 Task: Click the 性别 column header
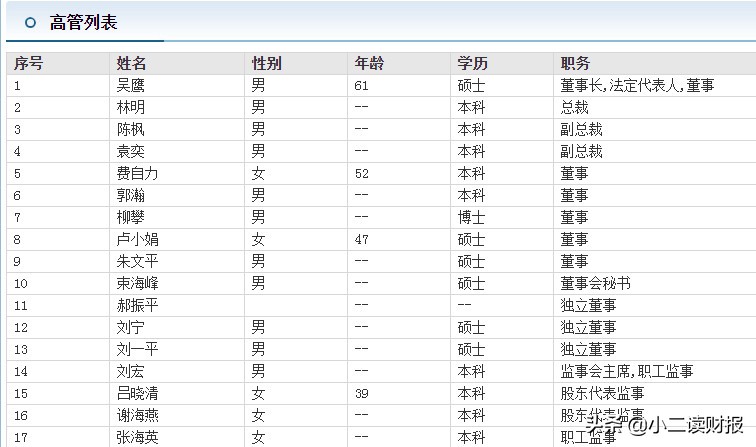(266, 63)
